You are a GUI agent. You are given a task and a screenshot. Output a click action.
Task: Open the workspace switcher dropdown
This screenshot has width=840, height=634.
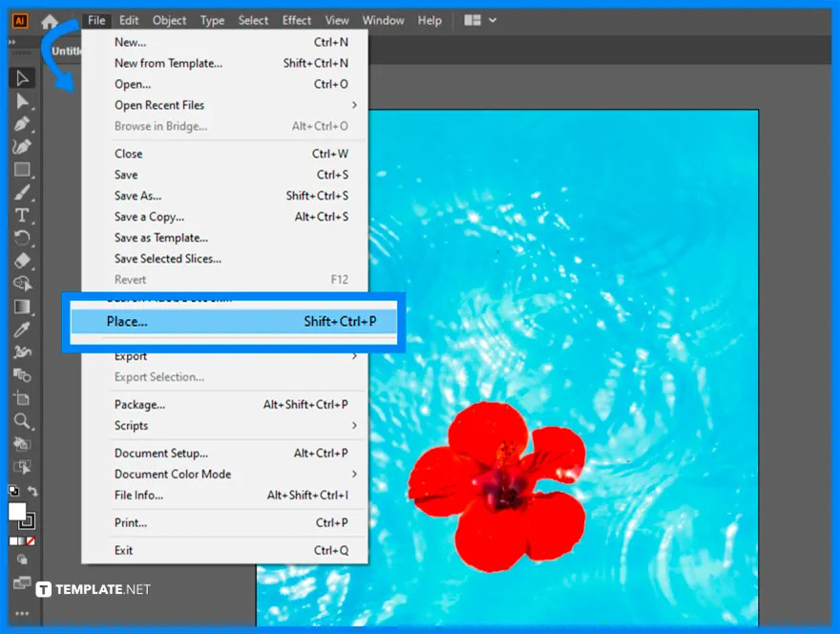click(x=480, y=20)
